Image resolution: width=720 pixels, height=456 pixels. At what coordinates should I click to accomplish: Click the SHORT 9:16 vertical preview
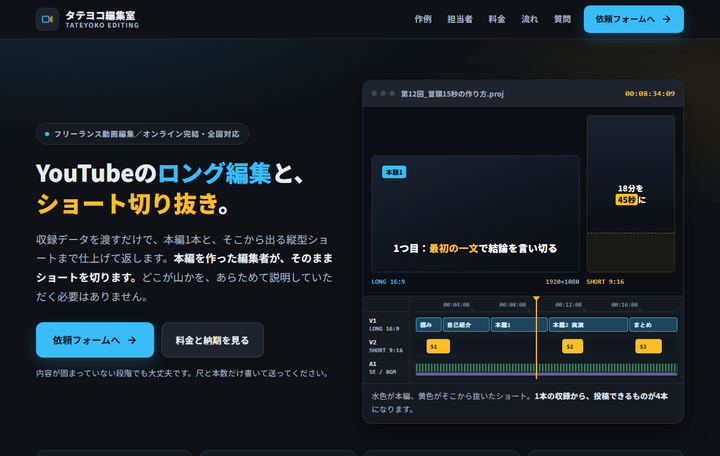[631, 194]
